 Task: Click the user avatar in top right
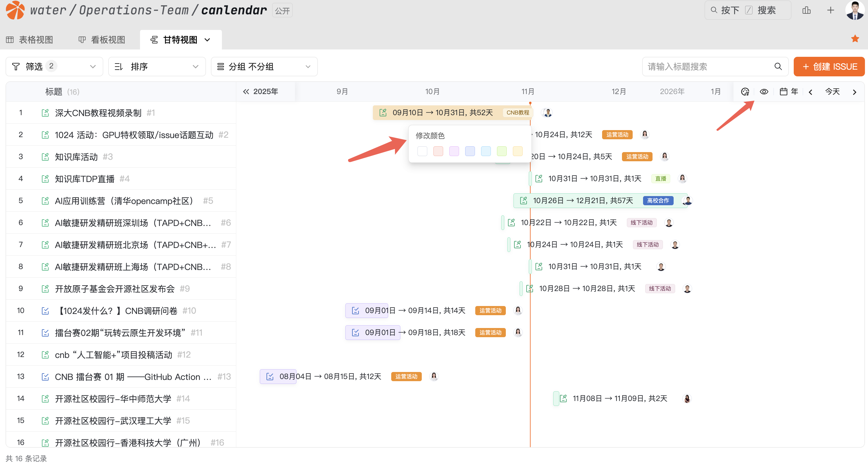855,10
